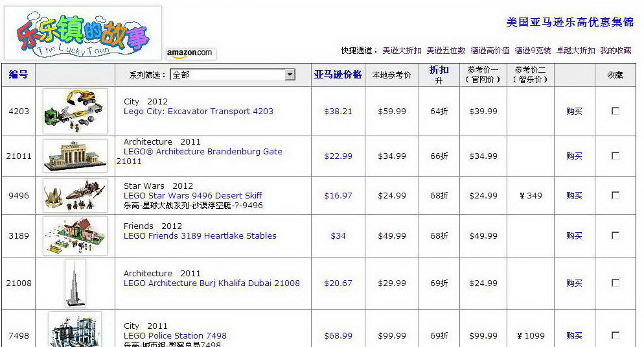
Task: Check the favorite box for set 7498
Action: click(x=615, y=335)
